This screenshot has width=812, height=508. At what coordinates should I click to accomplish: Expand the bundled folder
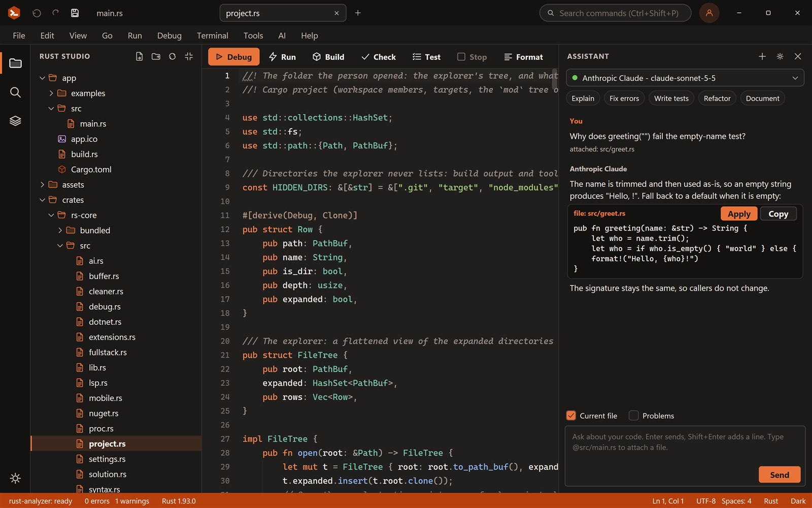60,231
